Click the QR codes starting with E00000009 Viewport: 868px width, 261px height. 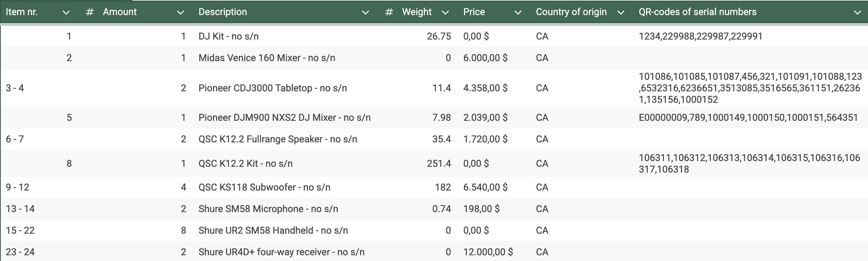[x=749, y=118]
